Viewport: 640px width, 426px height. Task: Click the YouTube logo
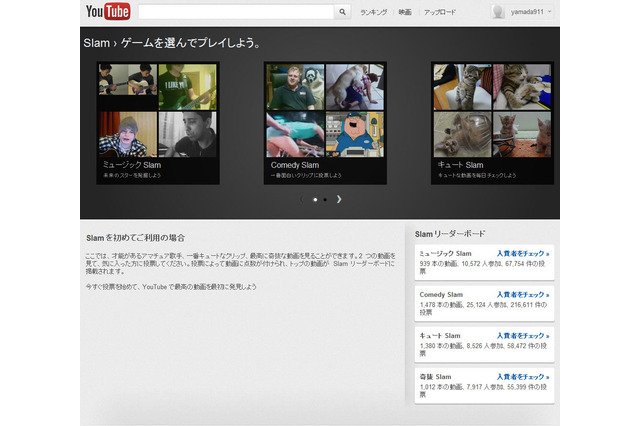pyautogui.click(x=108, y=11)
